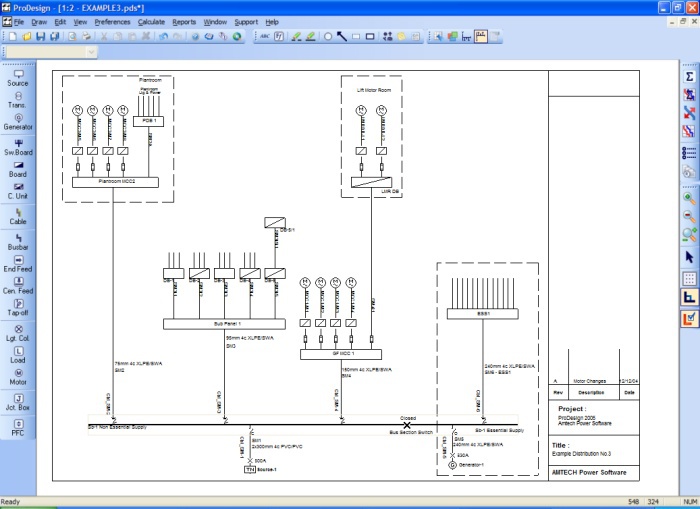Toggle the checkmark ruler option
The width and height of the screenshot is (700, 509).
(689, 318)
